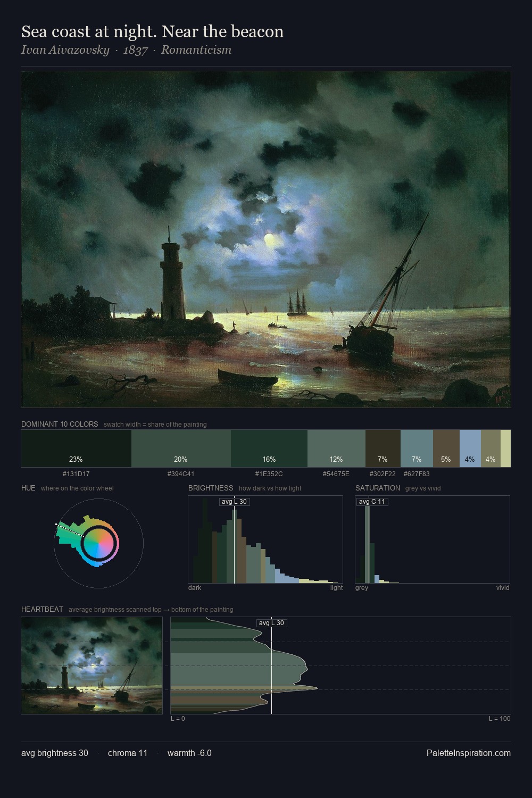The image size is (532, 798).
Task: Click the chroma 11 footer stat
Action: 128,753
